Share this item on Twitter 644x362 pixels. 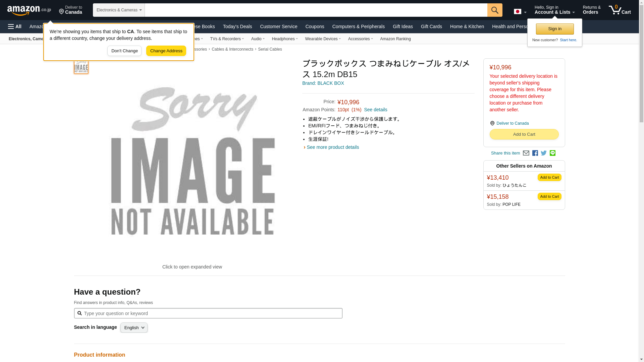[x=544, y=153]
